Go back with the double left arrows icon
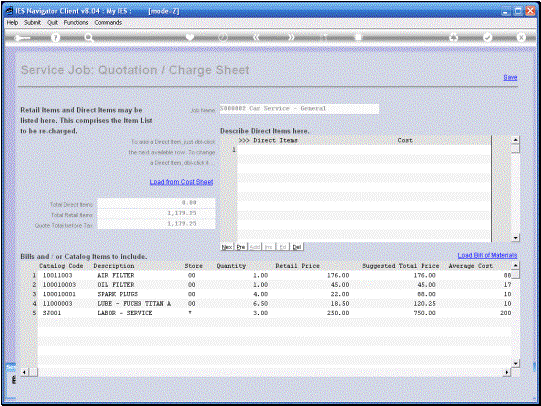The height and width of the screenshot is (406, 541). click(256, 37)
